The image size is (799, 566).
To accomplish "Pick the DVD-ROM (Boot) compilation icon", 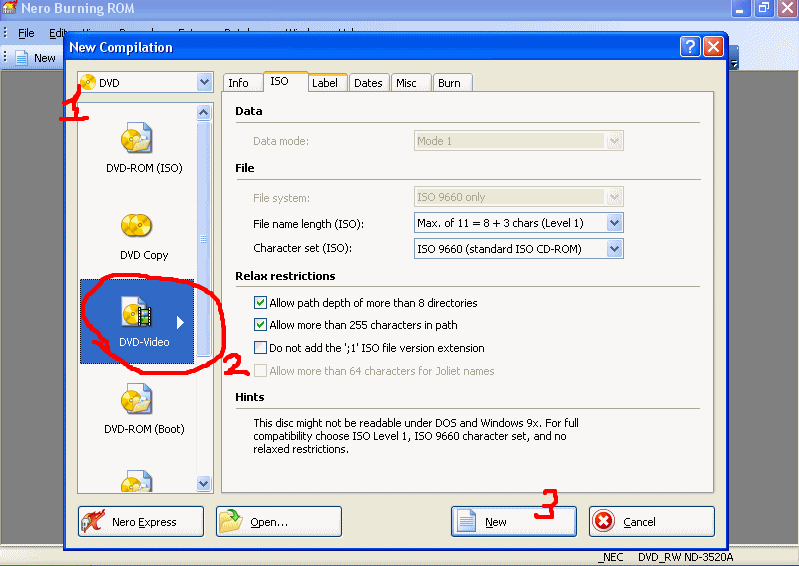I will pos(136,399).
